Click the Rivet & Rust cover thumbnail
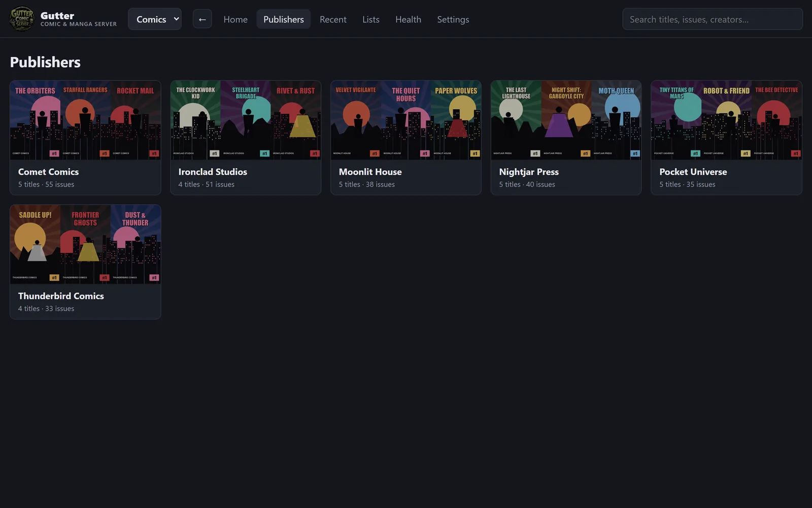The height and width of the screenshot is (508, 812). [296, 120]
